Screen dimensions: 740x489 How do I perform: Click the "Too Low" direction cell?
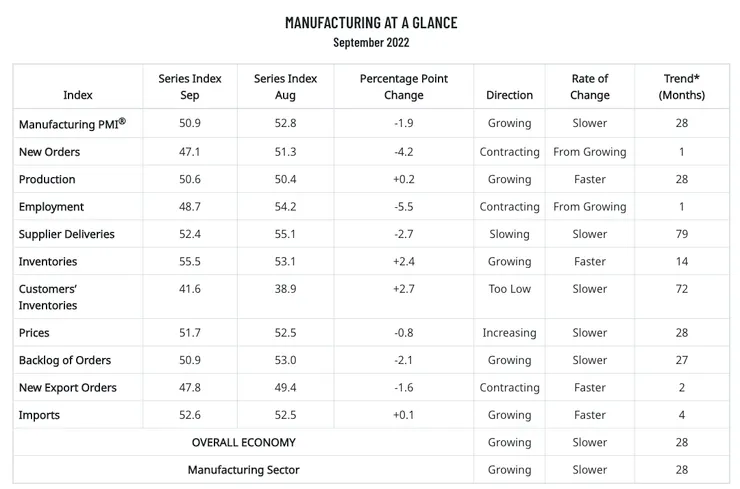[x=509, y=289]
